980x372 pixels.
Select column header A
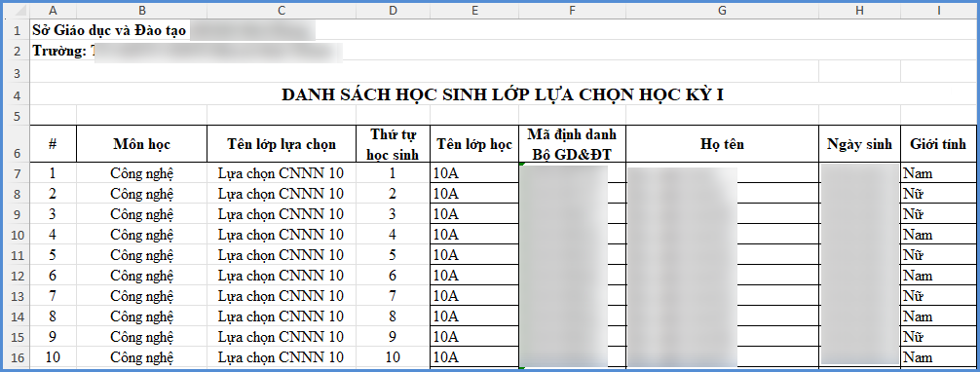point(53,10)
